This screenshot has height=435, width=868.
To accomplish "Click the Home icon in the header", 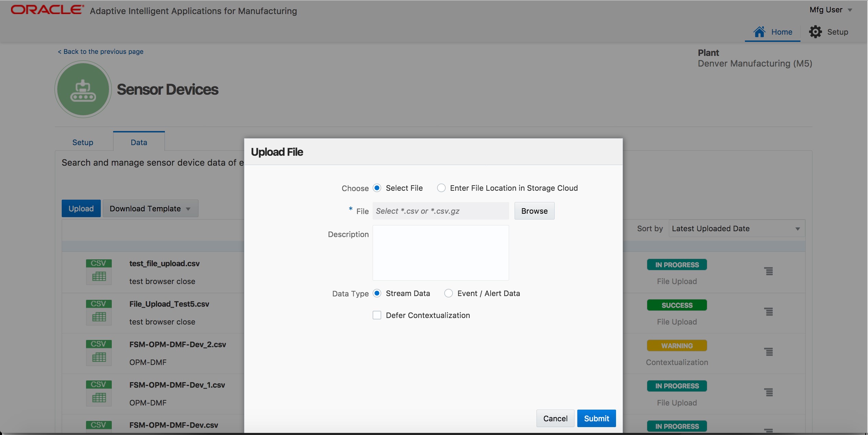I will tap(759, 32).
